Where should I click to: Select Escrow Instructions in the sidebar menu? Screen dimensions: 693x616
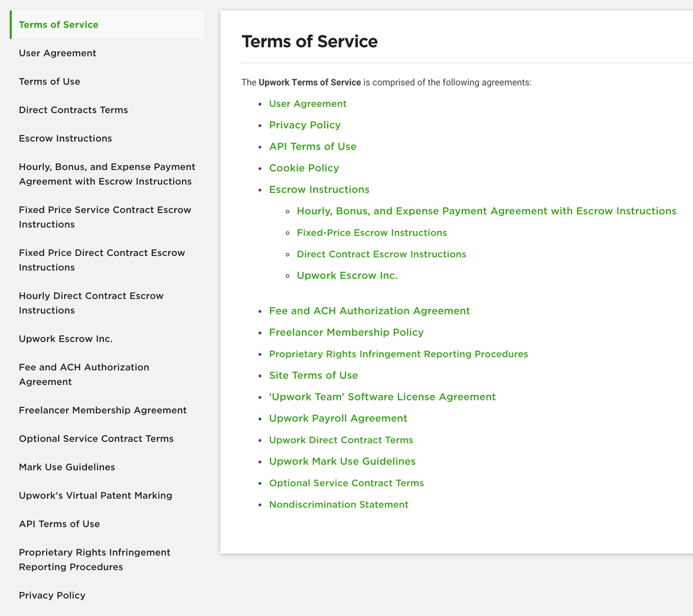click(65, 138)
